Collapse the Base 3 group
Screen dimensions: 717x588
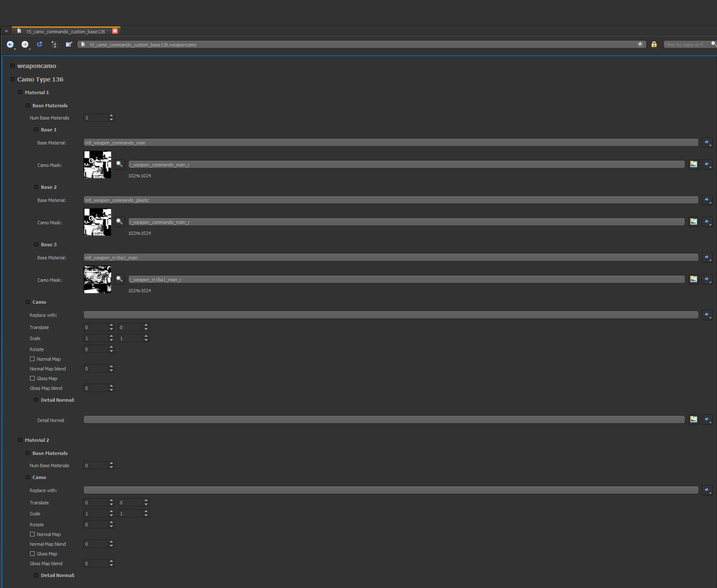(x=36, y=245)
